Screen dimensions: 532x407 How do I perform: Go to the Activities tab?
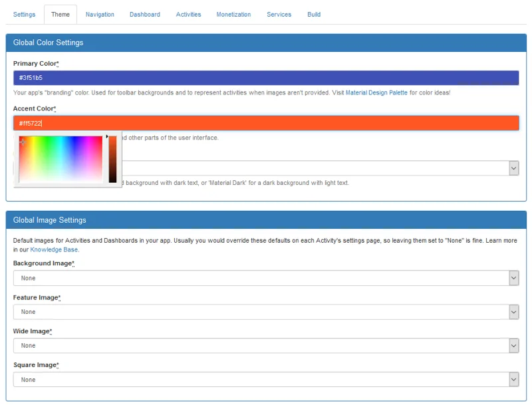pyautogui.click(x=188, y=15)
